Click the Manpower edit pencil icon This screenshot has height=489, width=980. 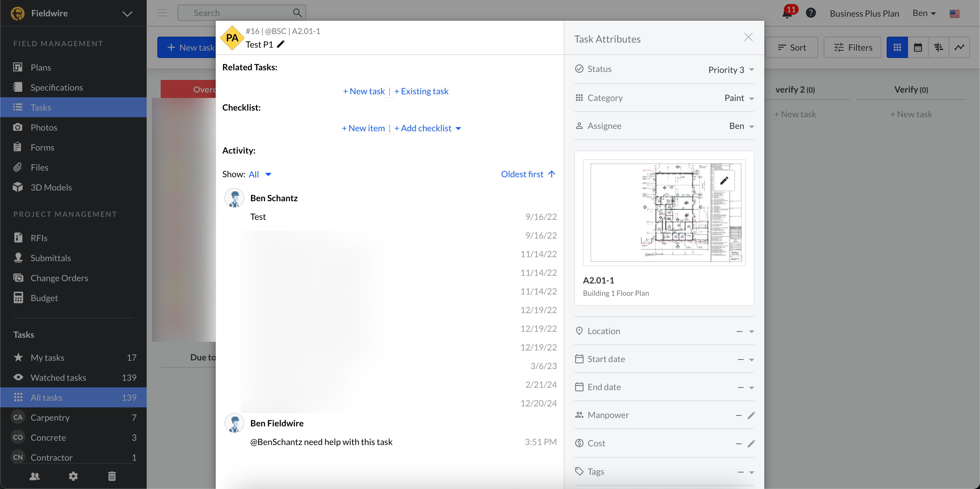[751, 415]
